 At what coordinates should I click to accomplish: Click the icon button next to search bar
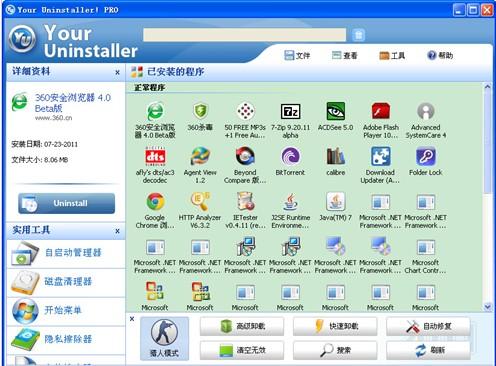[358, 35]
